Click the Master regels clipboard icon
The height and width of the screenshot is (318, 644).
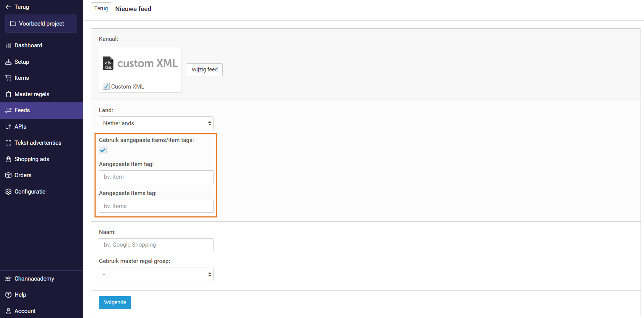(x=8, y=94)
